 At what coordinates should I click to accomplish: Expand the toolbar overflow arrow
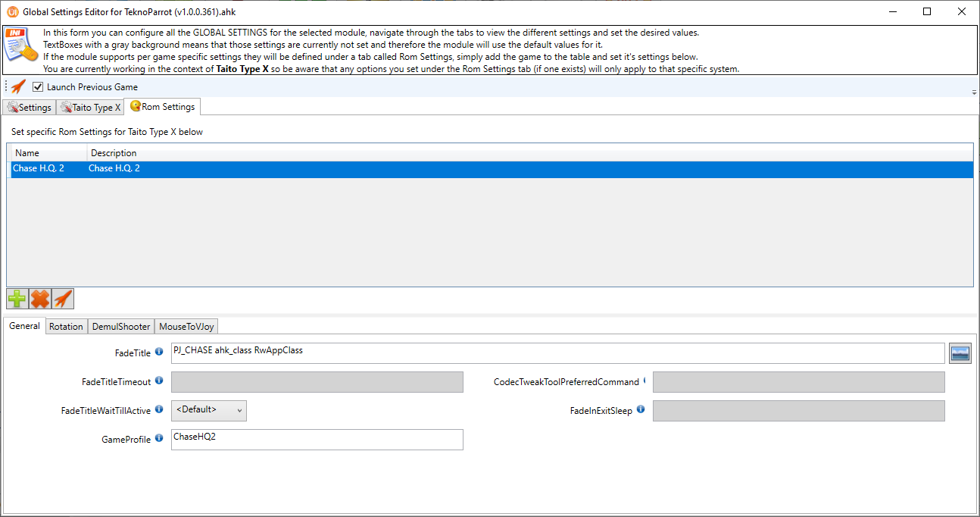click(974, 92)
